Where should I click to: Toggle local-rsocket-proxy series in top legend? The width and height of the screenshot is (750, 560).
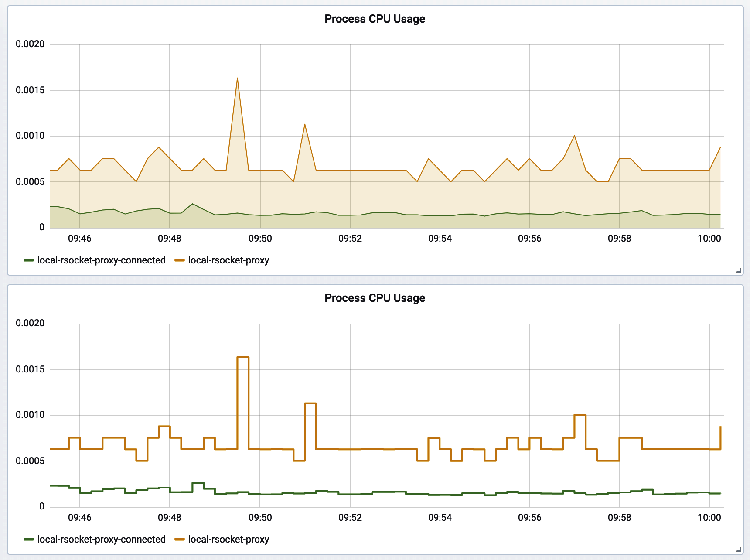(228, 260)
